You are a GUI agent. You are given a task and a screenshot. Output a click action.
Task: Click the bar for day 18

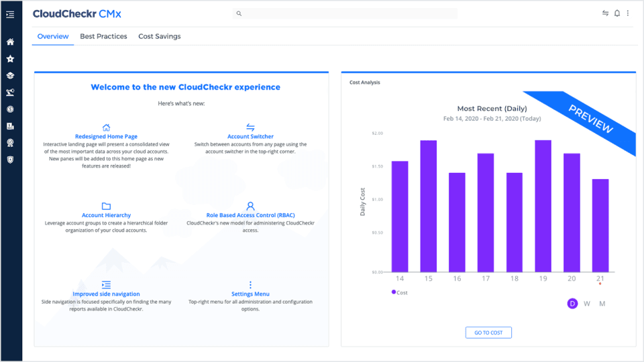click(x=515, y=222)
